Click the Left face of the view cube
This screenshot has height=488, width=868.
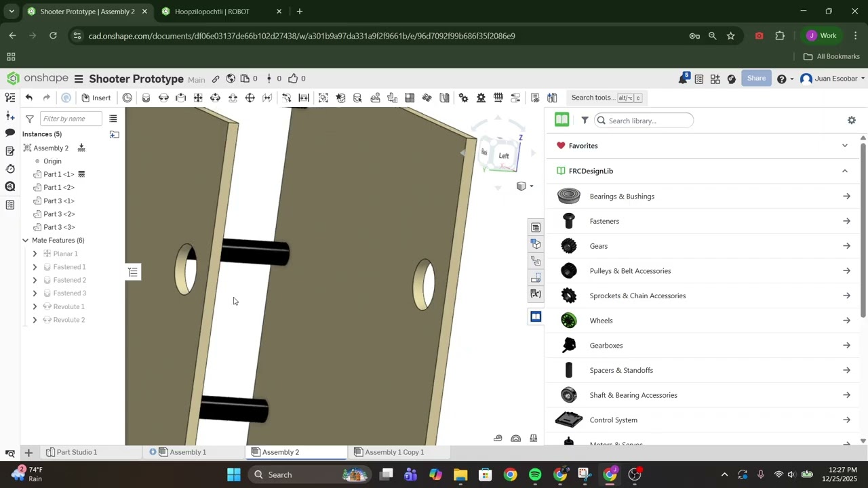click(503, 156)
